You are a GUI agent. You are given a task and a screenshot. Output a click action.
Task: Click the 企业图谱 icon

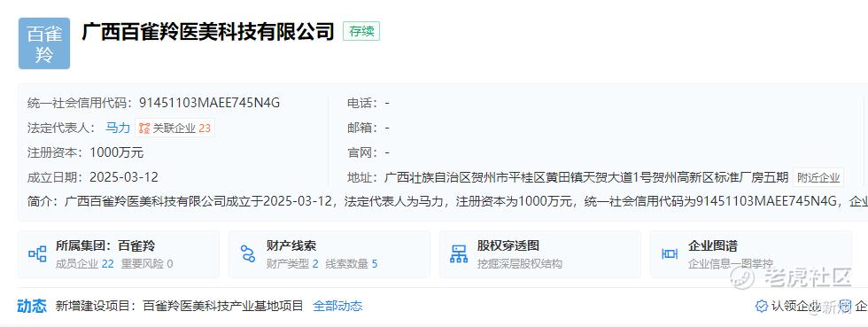click(x=670, y=254)
